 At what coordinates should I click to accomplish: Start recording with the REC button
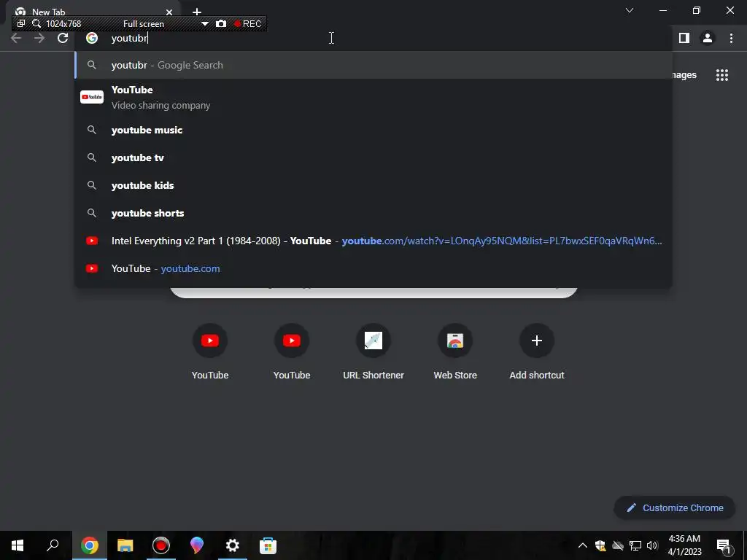[247, 24]
